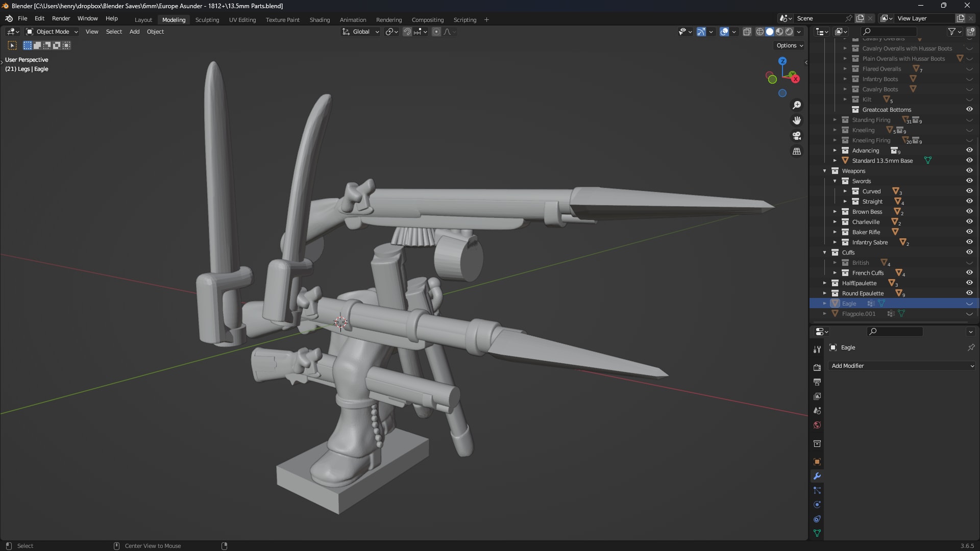
Task: Open the Object Mode dropdown
Action: click(52, 32)
